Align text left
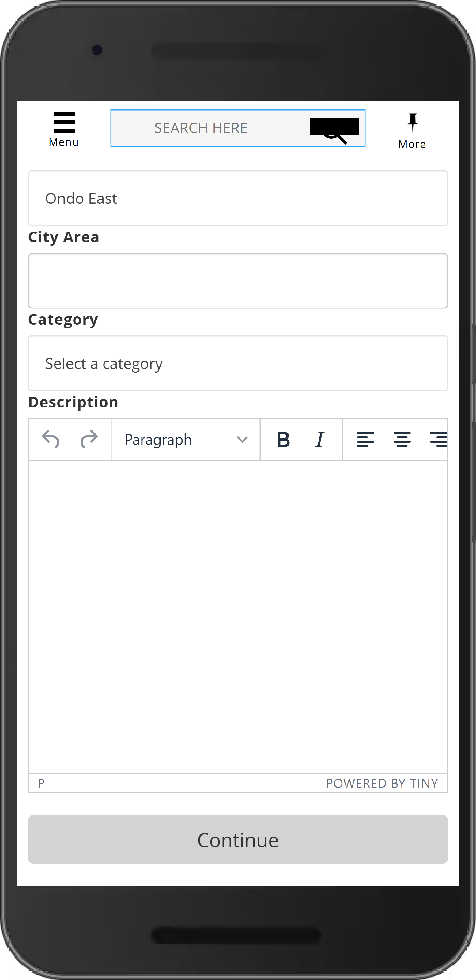The image size is (476, 980). click(365, 439)
